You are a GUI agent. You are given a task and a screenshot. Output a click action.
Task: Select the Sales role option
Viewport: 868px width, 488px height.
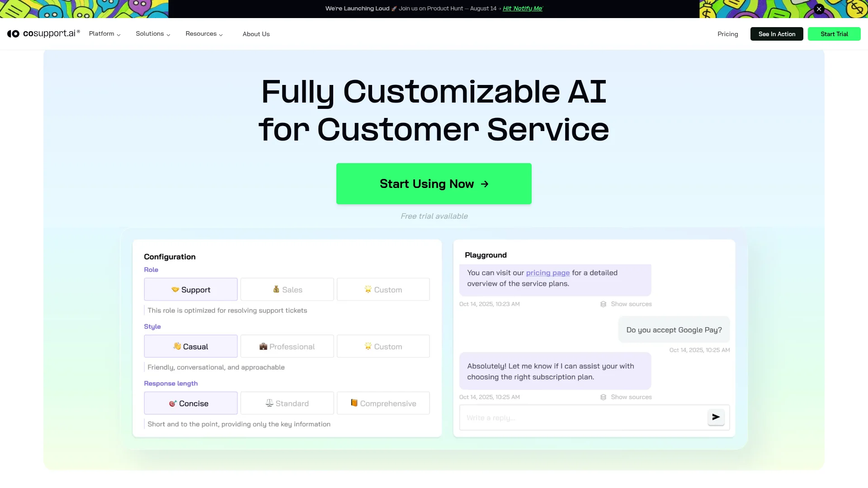[x=287, y=289]
